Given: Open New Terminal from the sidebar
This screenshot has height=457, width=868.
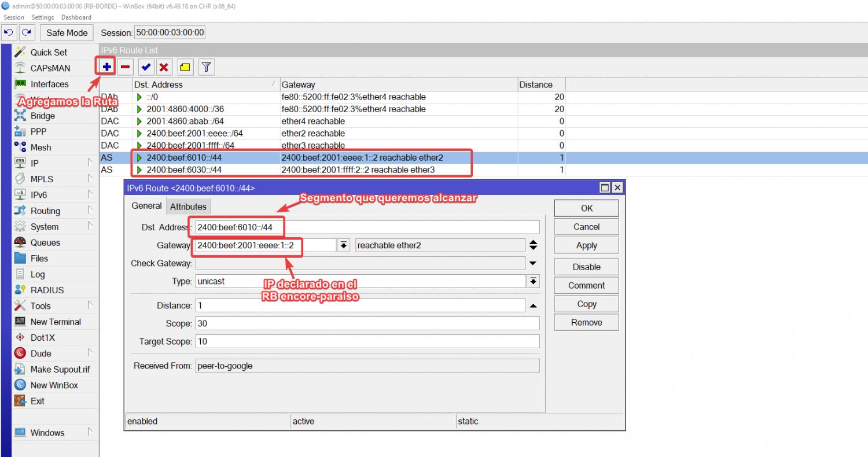Looking at the screenshot, I should [56, 322].
